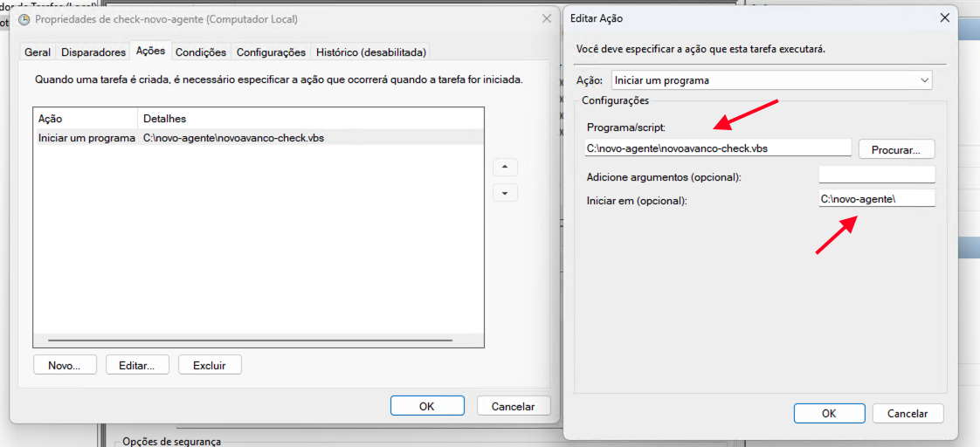The image size is (980, 447).
Task: Browse for a script with Procurar...
Action: (896, 149)
